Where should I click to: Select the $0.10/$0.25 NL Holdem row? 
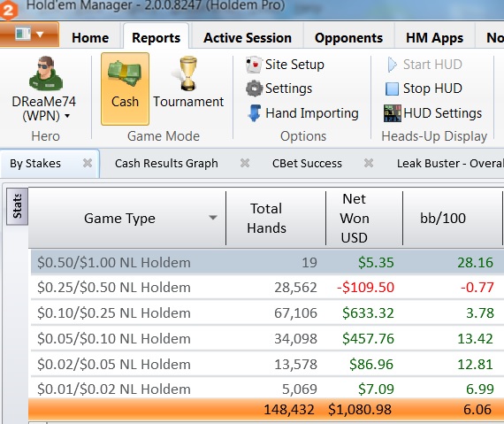(267, 312)
